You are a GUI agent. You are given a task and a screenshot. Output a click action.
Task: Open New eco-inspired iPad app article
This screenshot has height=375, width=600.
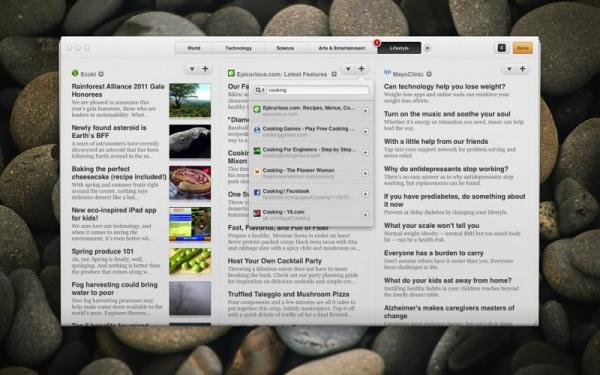point(114,214)
